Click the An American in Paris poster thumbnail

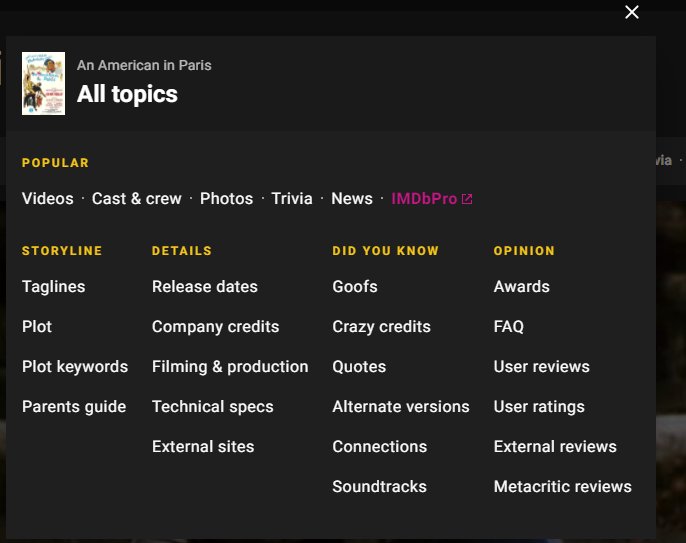[x=43, y=83]
